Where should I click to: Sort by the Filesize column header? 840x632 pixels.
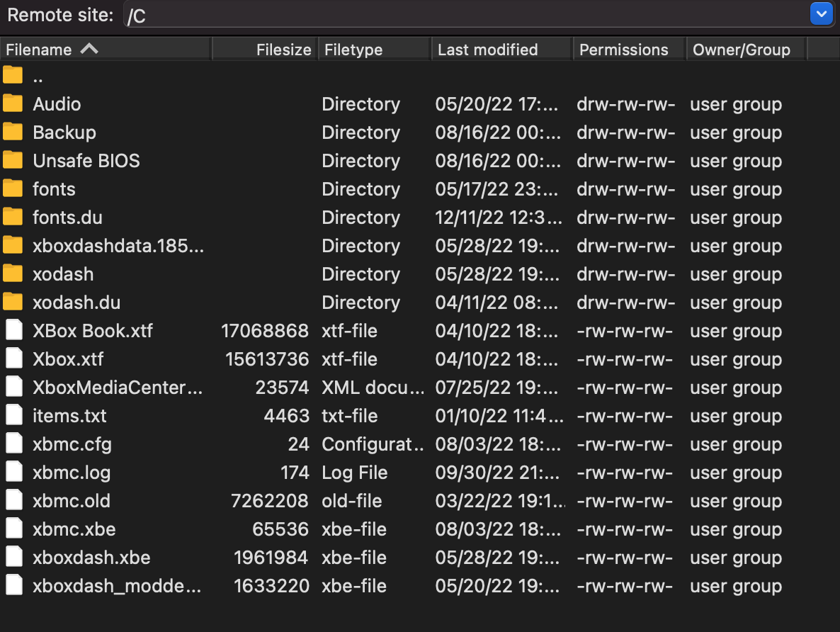point(265,50)
